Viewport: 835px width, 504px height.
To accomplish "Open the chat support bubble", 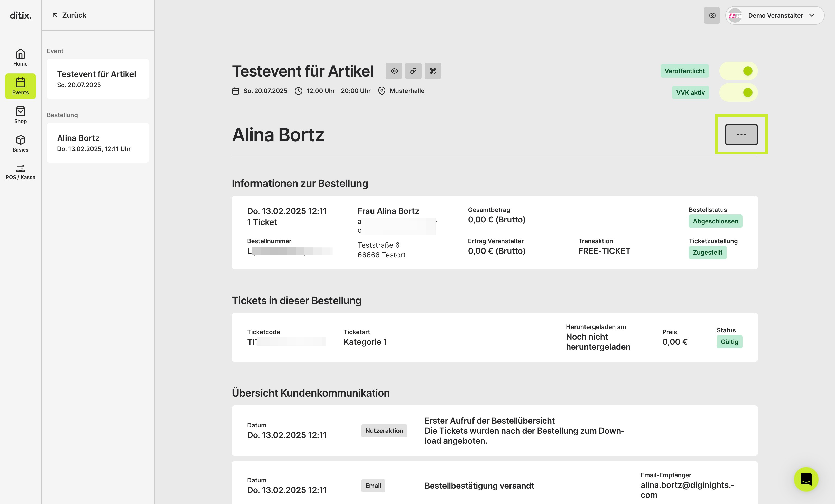I will pos(806,479).
